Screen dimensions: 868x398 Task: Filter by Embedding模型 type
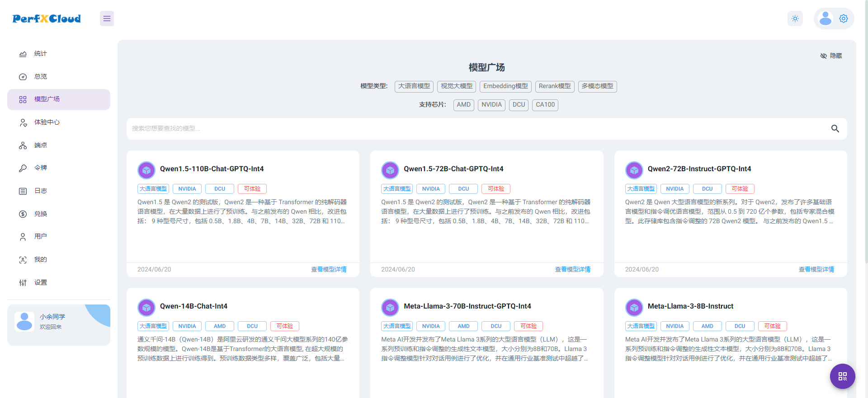[505, 86]
